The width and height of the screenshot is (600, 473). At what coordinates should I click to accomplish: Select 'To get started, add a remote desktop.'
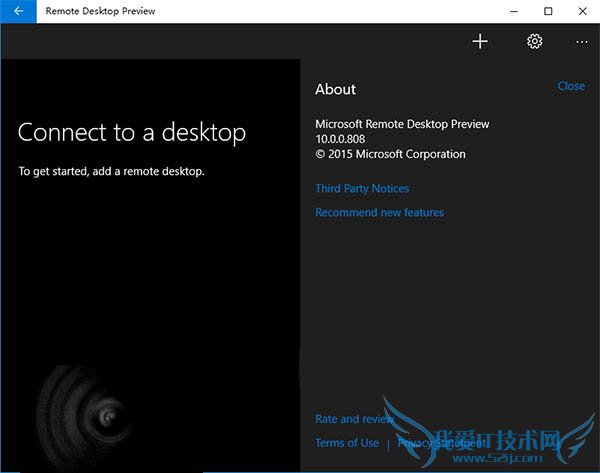pyautogui.click(x=111, y=171)
